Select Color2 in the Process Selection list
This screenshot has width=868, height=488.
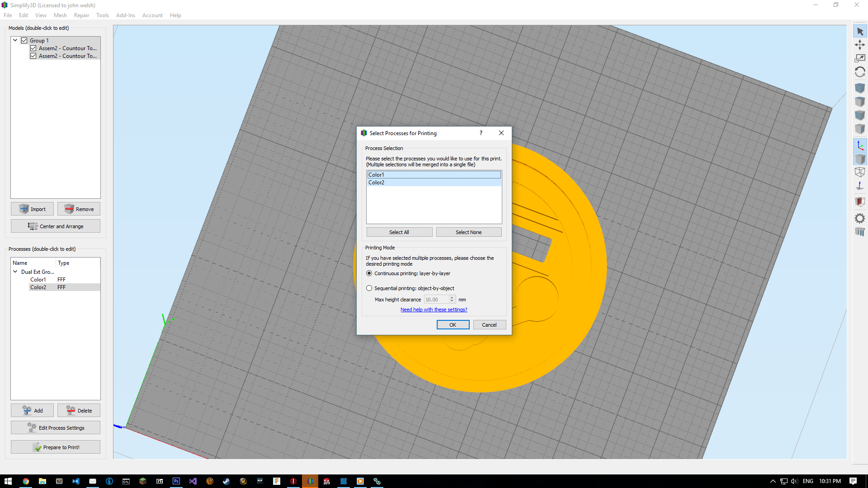(434, 183)
